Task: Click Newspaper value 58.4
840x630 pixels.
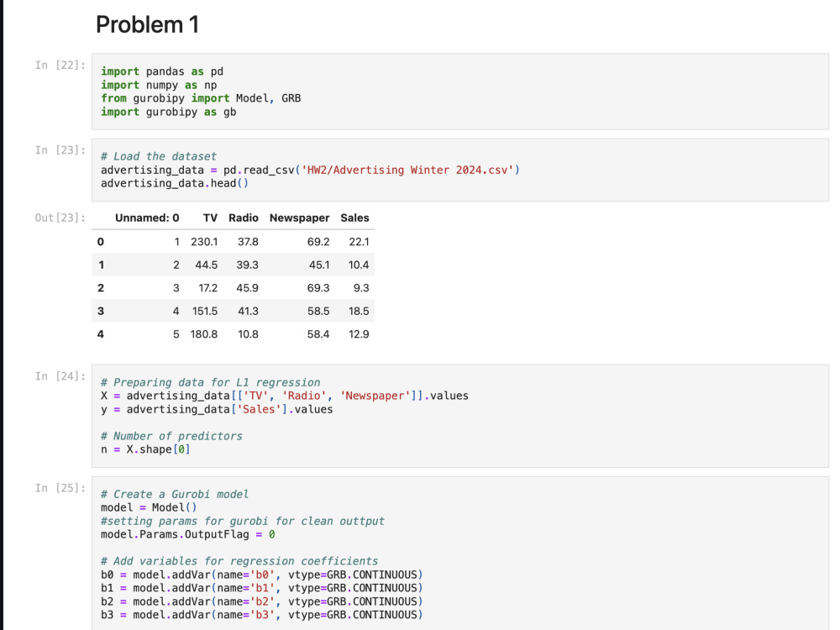Action: tap(318, 333)
